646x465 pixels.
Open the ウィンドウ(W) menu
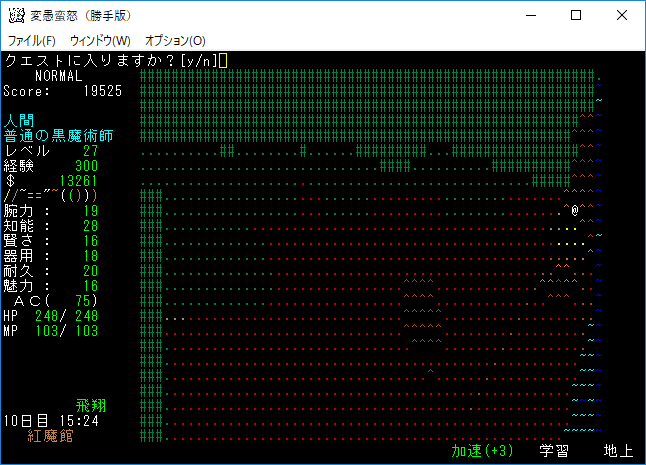tap(100, 41)
